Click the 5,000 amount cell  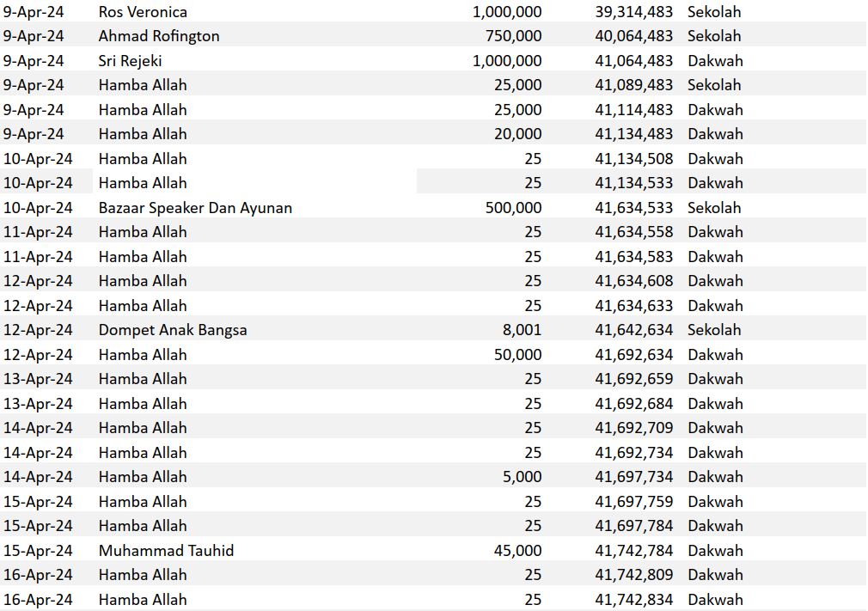522,477
